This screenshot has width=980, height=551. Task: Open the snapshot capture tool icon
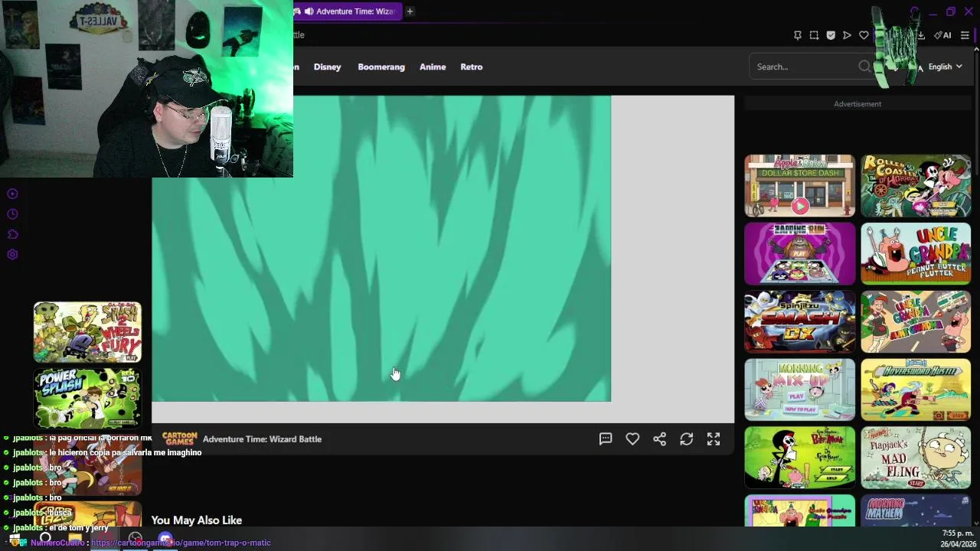814,35
